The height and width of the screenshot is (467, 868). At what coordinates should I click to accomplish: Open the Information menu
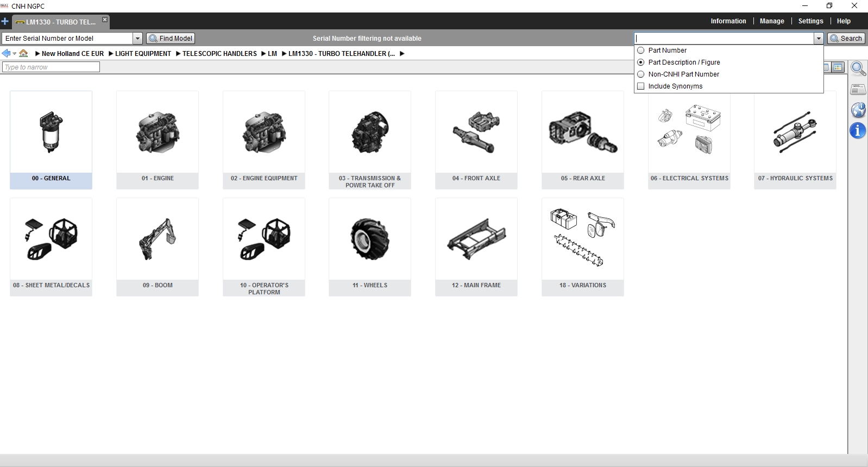pyautogui.click(x=728, y=21)
